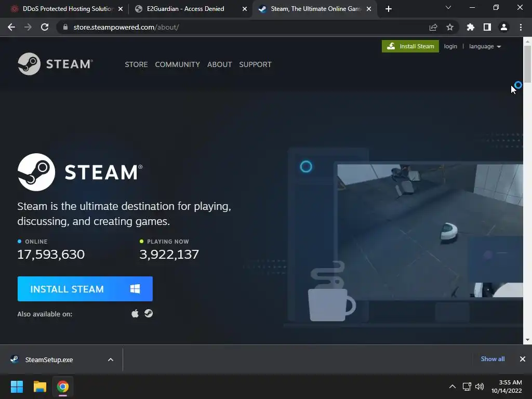The width and height of the screenshot is (532, 399).
Task: Click Show all downloads
Action: [x=493, y=359]
